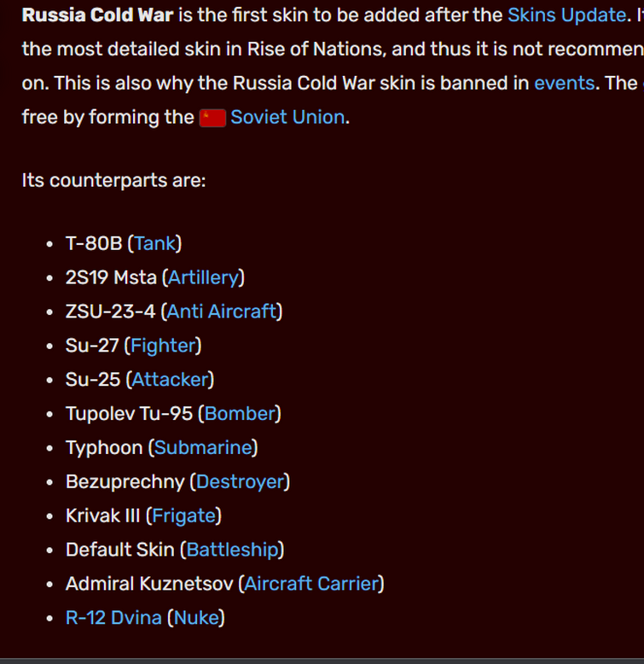Go to the Anti Aircraft page
The height and width of the screenshot is (664, 644).
(222, 312)
